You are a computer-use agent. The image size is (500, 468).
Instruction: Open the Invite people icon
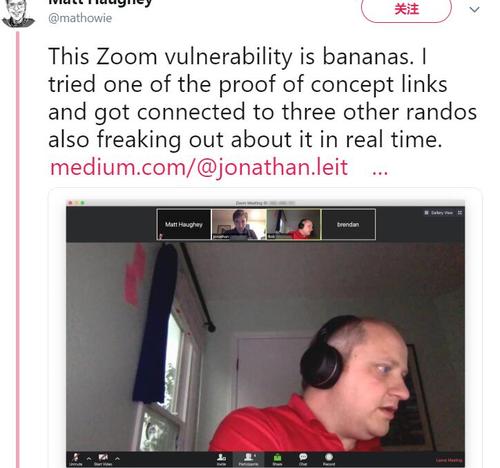tap(221, 457)
